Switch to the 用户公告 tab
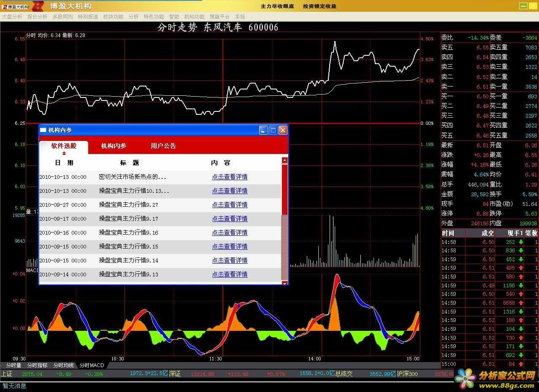 click(163, 146)
